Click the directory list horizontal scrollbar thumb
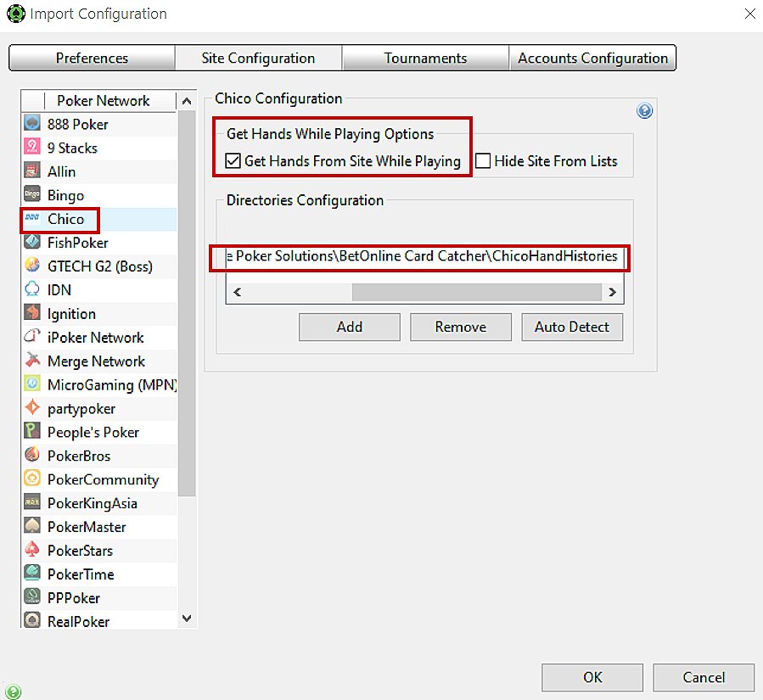The image size is (763, 700). [477, 293]
